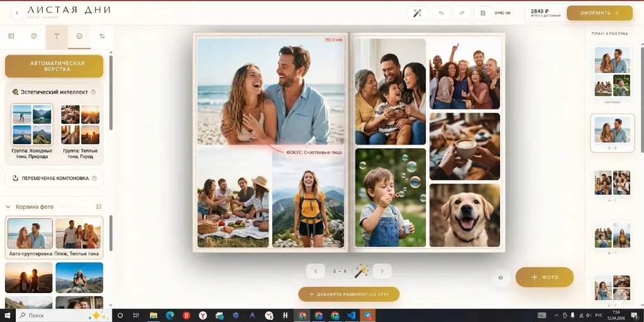The image size is (644, 322).
Task: Click the round eye button beside ФОТО
Action: pyautogui.click(x=501, y=277)
